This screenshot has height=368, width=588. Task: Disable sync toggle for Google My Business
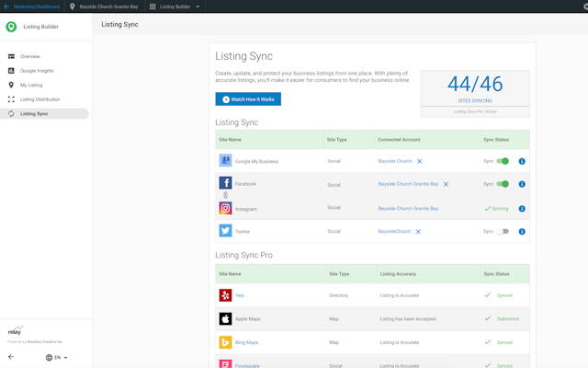click(x=503, y=161)
